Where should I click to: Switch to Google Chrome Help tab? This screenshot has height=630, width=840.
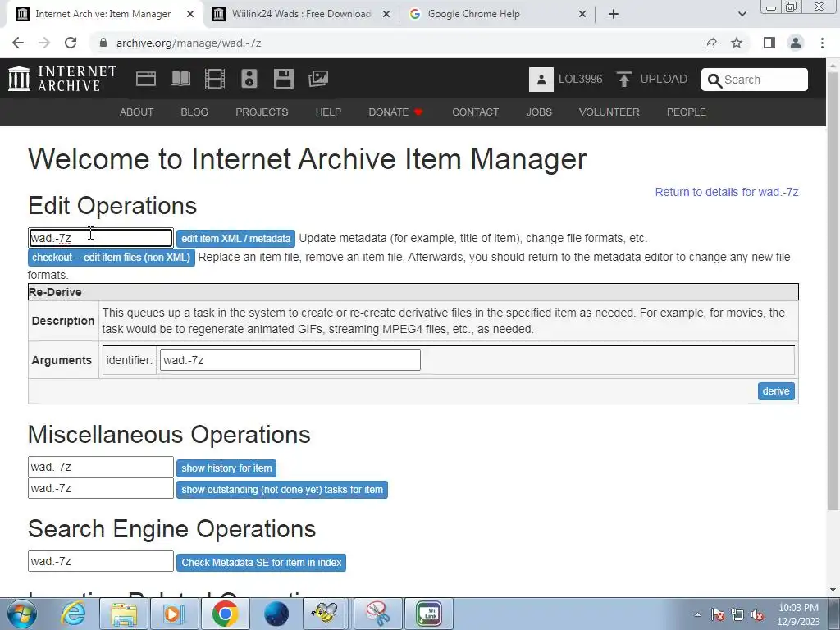coord(497,14)
